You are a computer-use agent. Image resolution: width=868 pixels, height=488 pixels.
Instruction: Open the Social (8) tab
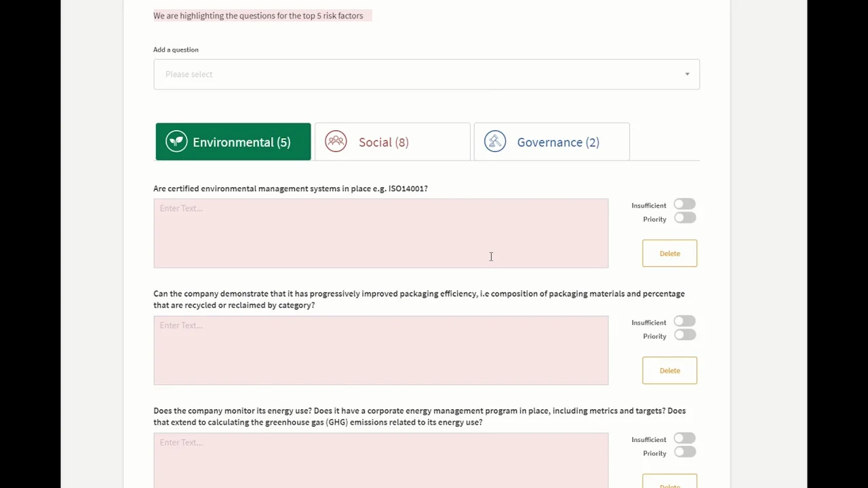pyautogui.click(x=392, y=142)
